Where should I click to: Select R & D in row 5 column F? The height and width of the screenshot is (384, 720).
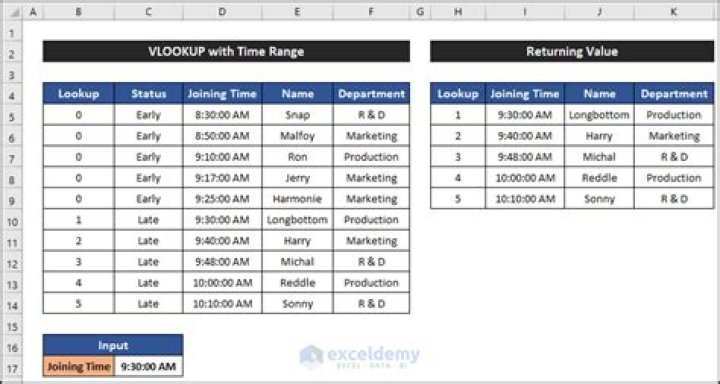[371, 115]
